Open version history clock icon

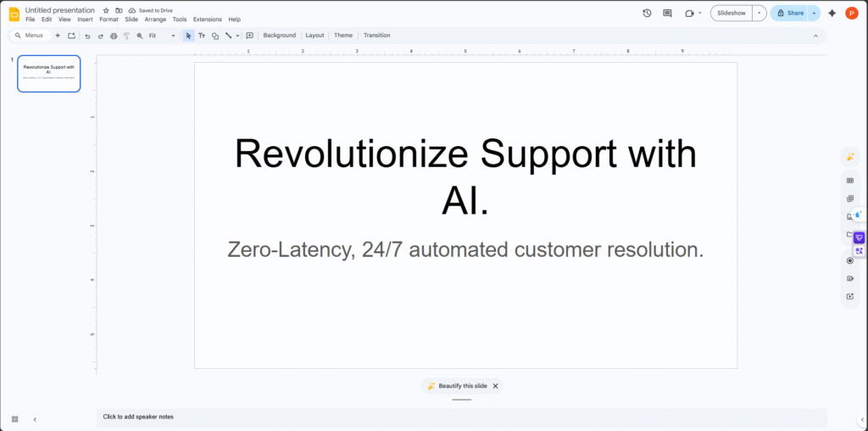pyautogui.click(x=647, y=13)
